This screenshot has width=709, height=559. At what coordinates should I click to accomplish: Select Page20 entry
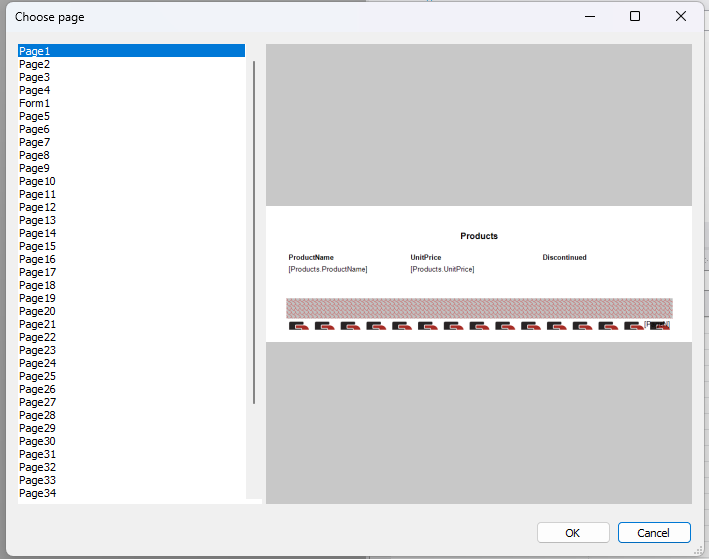coord(38,311)
